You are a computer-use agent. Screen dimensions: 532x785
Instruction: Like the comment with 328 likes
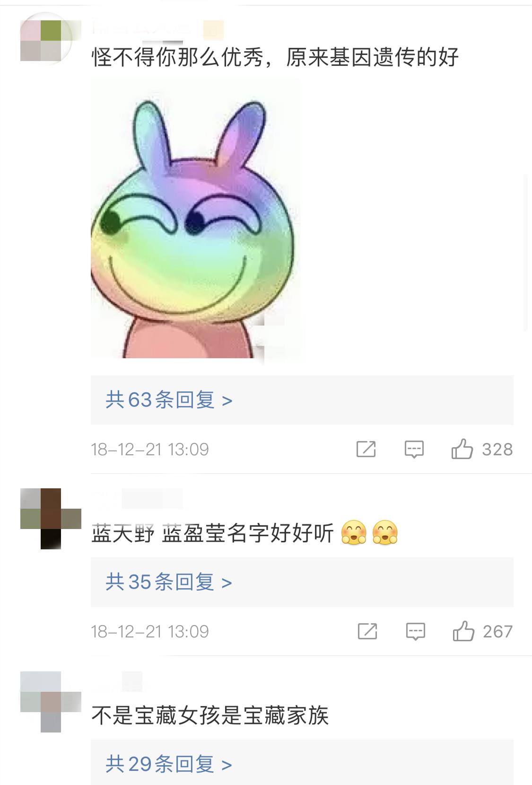coord(462,449)
